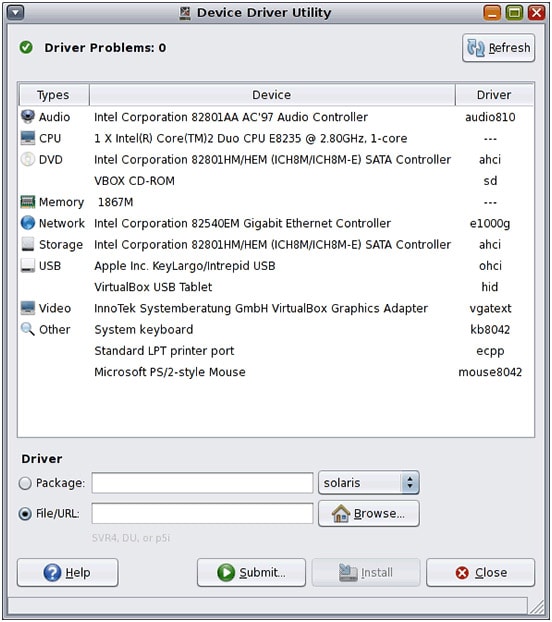Select the File/URL radio button

[25, 514]
